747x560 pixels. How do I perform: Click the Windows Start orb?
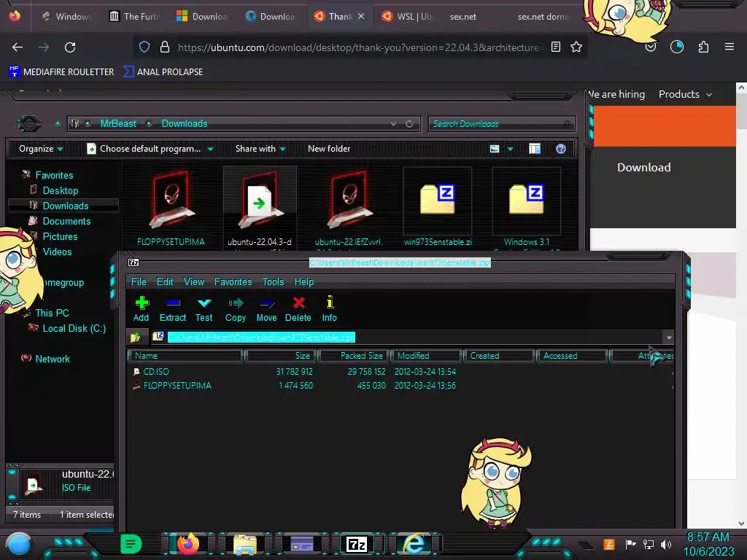pyautogui.click(x=19, y=544)
